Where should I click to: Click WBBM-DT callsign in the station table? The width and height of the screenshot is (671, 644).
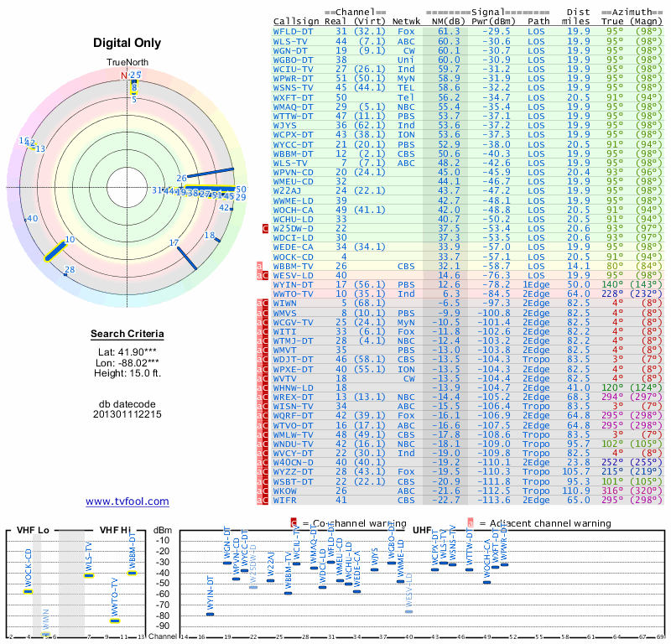coord(293,153)
